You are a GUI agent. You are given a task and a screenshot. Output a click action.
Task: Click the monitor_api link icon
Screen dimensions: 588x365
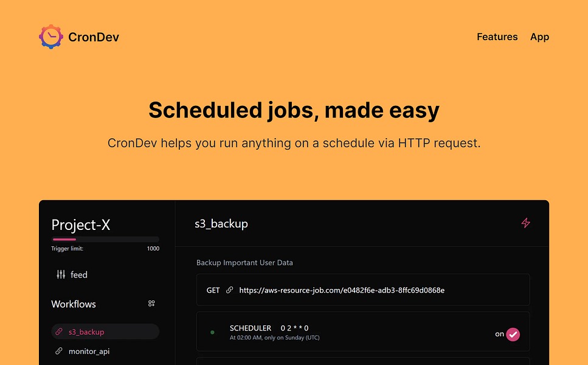[59, 351]
